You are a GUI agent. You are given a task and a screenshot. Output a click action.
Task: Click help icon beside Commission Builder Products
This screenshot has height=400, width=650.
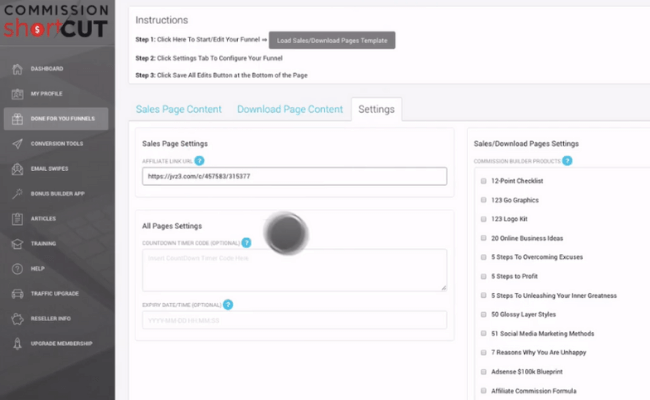coord(567,161)
